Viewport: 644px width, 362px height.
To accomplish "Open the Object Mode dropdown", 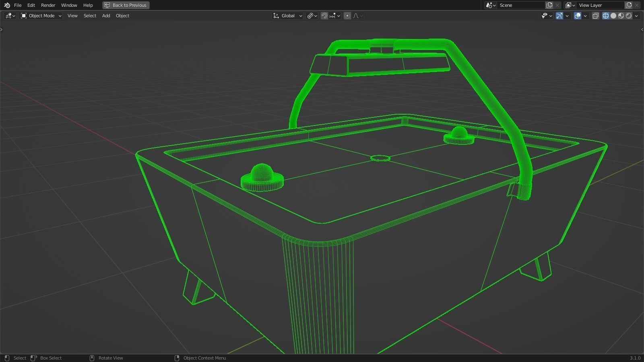I will 40,16.
